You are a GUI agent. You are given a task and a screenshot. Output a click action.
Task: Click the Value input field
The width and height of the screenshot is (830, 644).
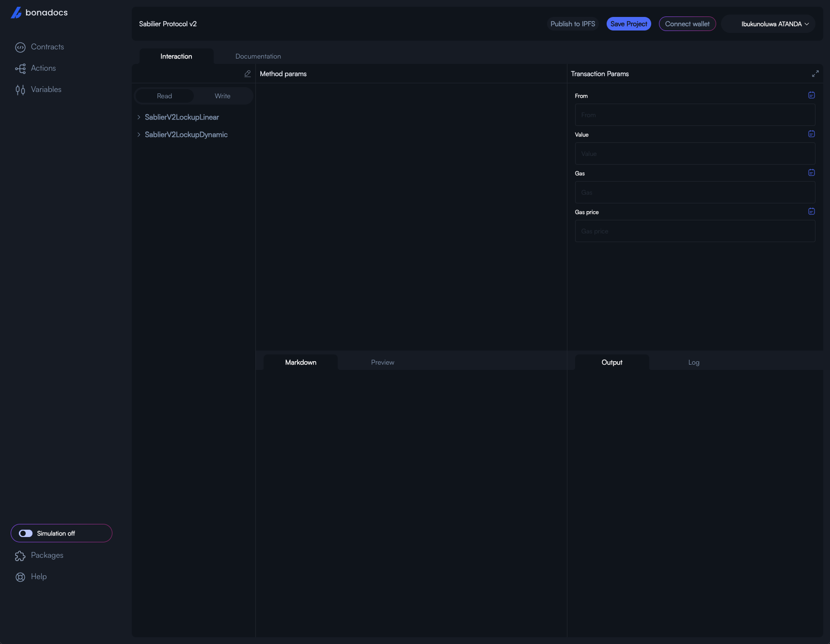(695, 153)
